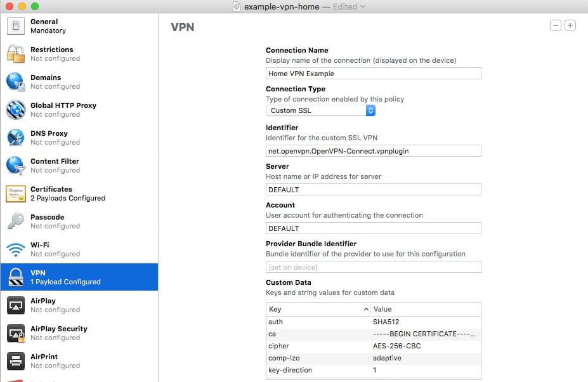Viewport: 588px width, 382px height.
Task: Edit Identifier field with vpnplugin
Action: [373, 151]
